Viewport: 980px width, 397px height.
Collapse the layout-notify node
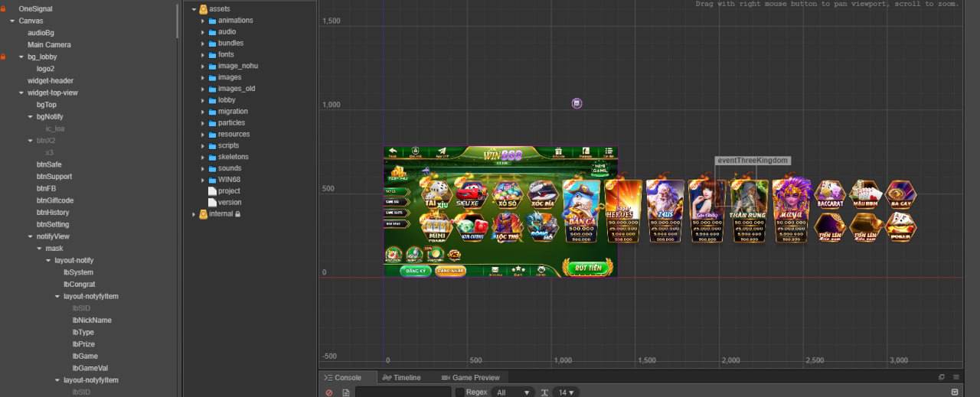48,260
